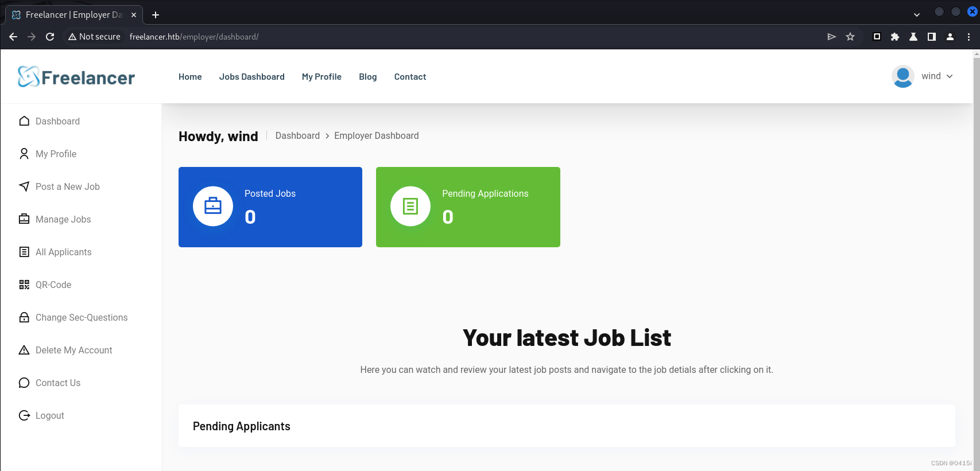980x471 pixels.
Task: Open Contact Us sidebar link
Action: pos(58,383)
